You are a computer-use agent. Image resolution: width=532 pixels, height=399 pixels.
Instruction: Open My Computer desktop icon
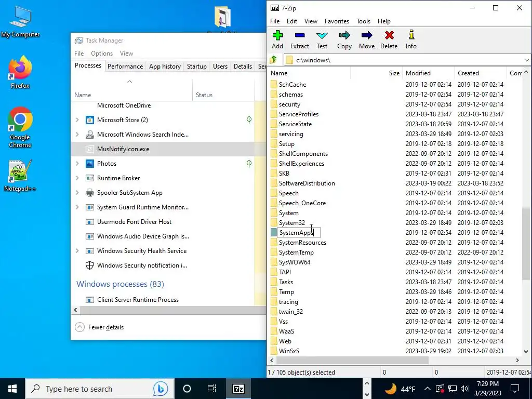(x=20, y=22)
